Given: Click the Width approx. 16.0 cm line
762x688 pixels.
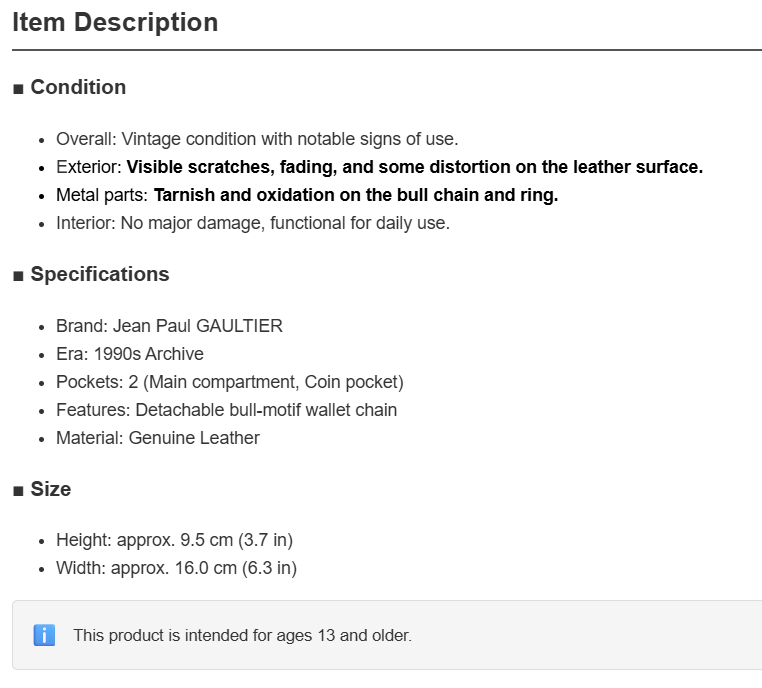Looking at the screenshot, I should point(176,568).
